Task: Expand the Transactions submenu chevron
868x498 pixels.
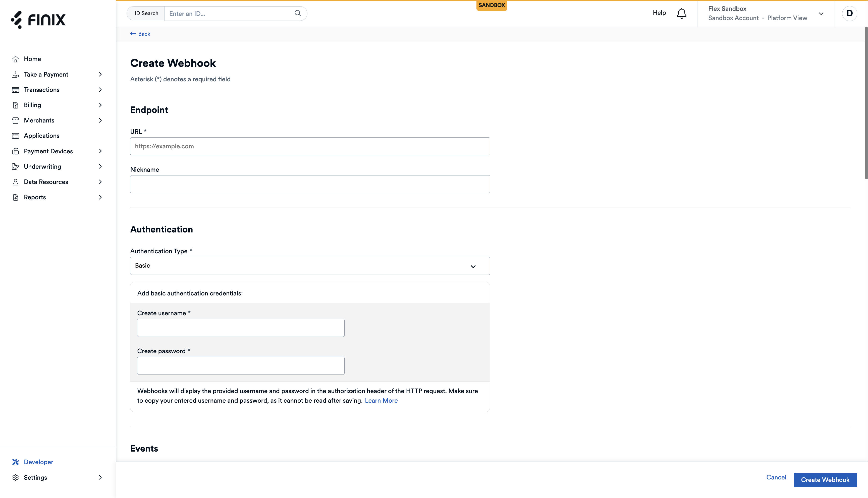Action: coord(100,90)
